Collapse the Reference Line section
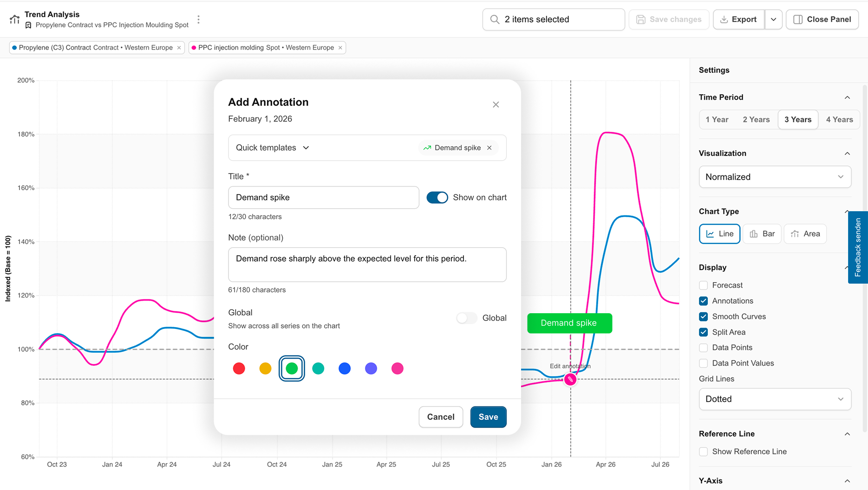This screenshot has height=490, width=868. coord(847,434)
